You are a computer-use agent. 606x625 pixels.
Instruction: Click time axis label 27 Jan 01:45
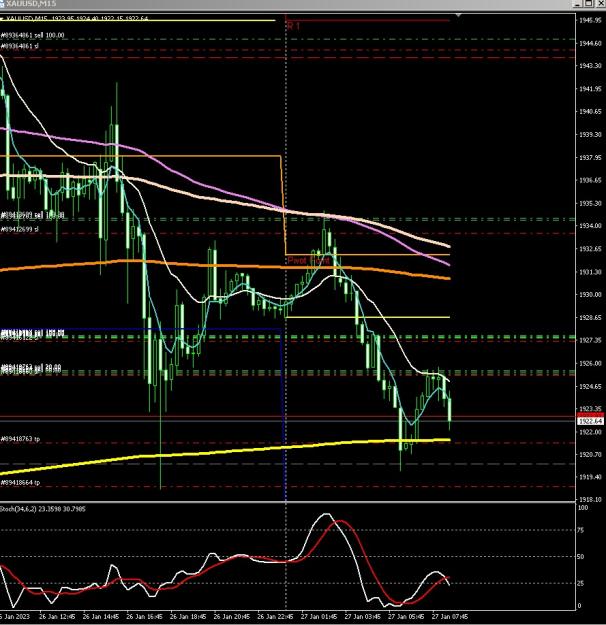(319, 617)
